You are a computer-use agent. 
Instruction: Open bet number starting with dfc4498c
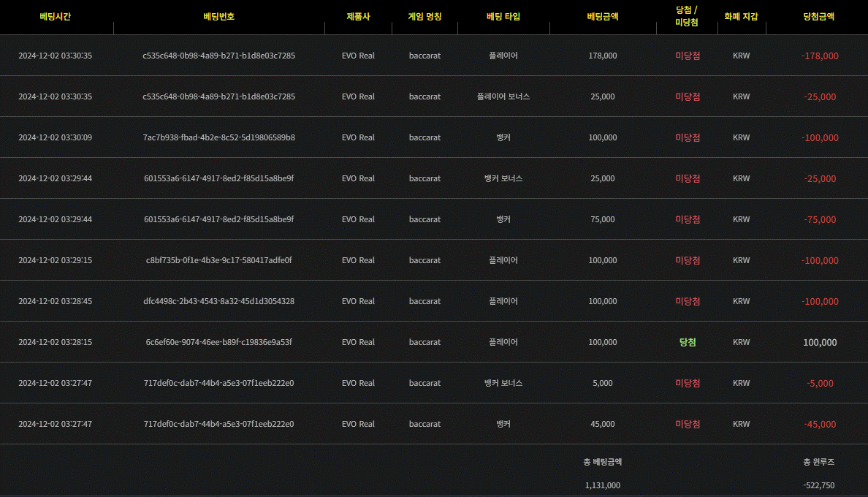click(218, 301)
